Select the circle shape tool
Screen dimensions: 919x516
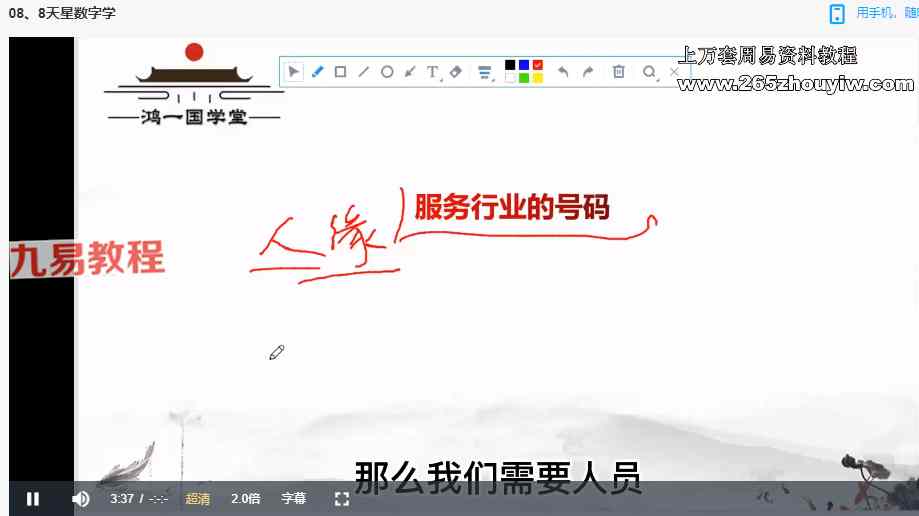click(387, 72)
